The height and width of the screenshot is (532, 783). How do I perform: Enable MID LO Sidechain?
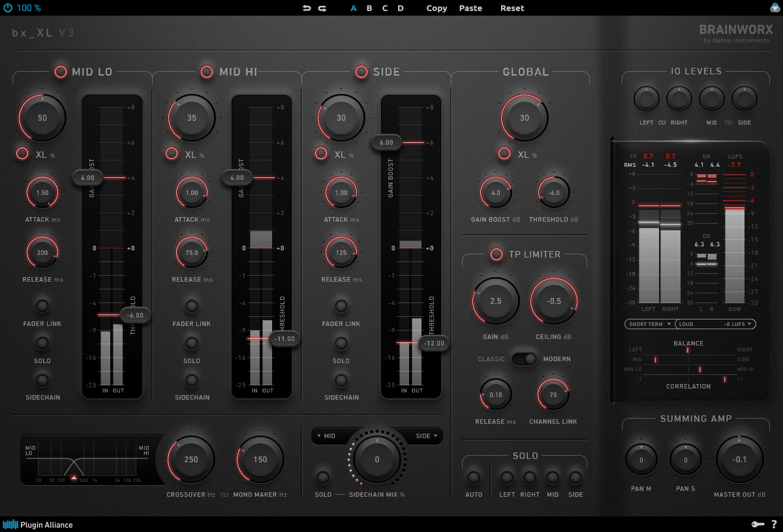pyautogui.click(x=42, y=380)
